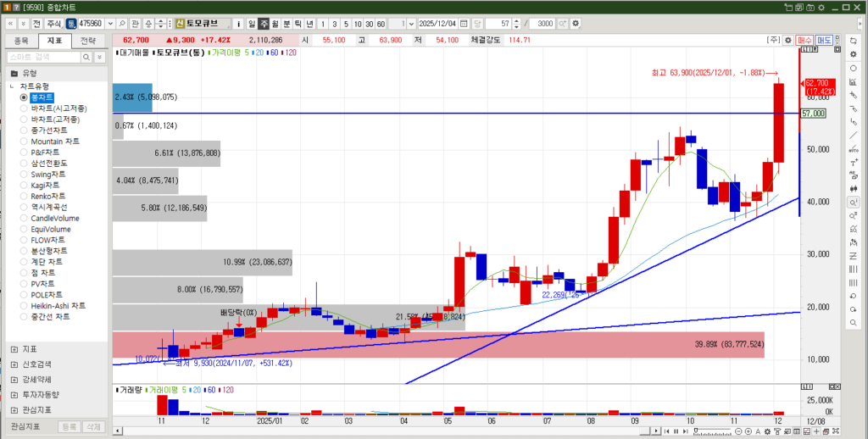Image resolution: width=868 pixels, height=439 pixels.
Task: Click the refresh icon atop right toolbar
Action: tap(854, 40)
